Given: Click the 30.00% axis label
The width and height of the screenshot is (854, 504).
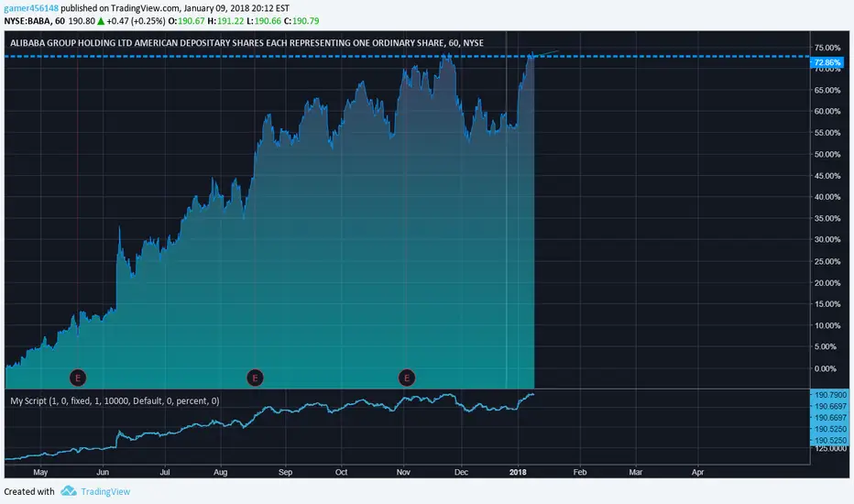Looking at the screenshot, I should (x=827, y=239).
